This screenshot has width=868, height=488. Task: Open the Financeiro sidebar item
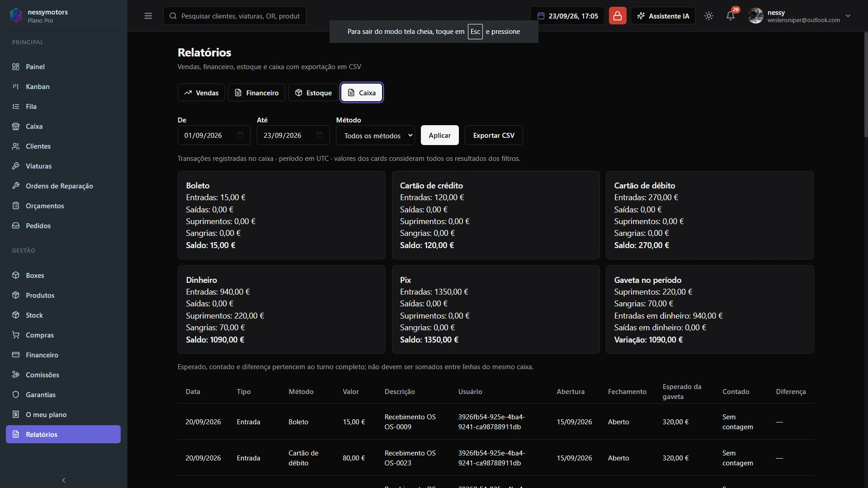63,355
